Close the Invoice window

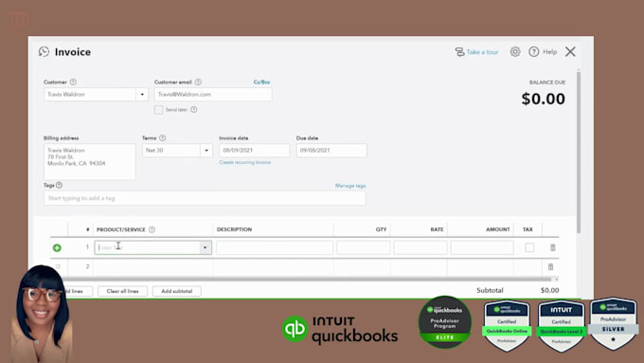click(x=570, y=51)
